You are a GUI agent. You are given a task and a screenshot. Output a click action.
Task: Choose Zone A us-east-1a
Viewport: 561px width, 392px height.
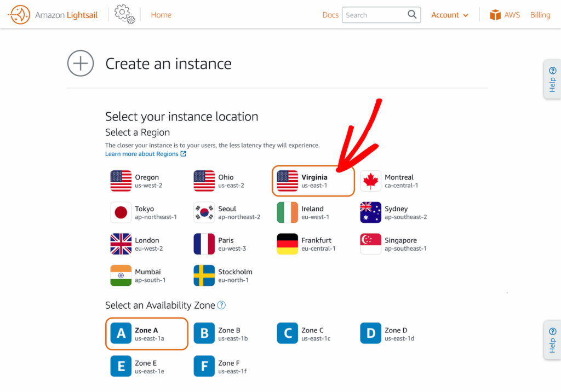[147, 334]
